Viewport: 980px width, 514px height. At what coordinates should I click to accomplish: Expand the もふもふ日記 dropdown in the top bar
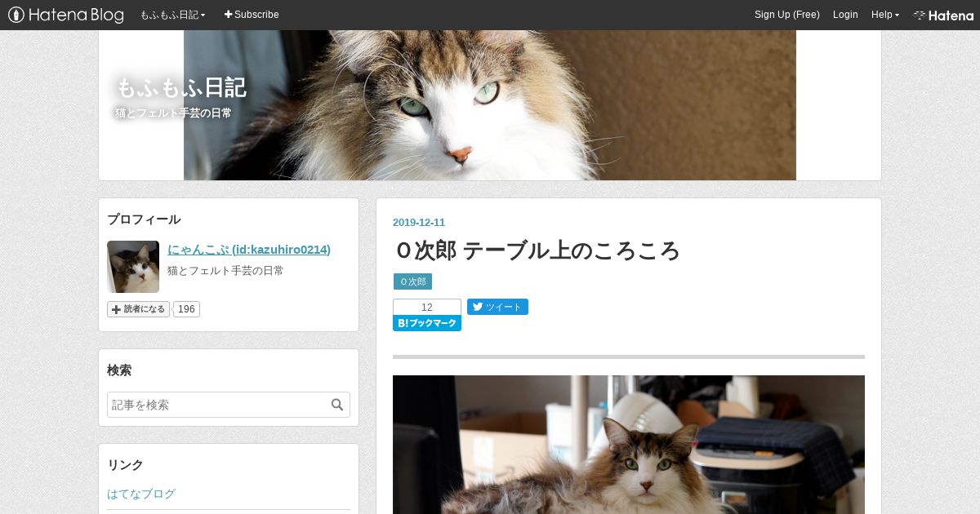click(172, 15)
